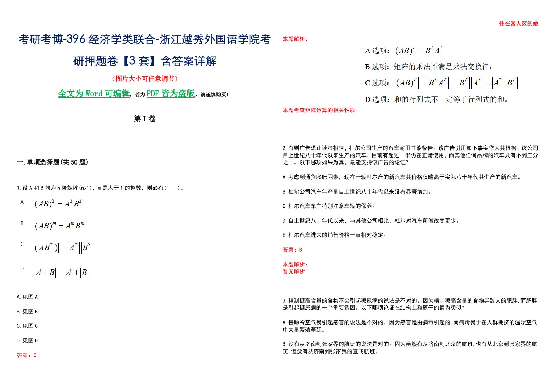Select answer option A.见图A

pyautogui.click(x=27, y=297)
